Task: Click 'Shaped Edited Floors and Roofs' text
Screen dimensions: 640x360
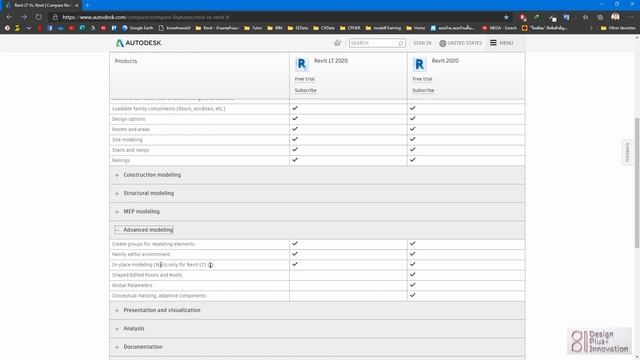Action: 147,275
